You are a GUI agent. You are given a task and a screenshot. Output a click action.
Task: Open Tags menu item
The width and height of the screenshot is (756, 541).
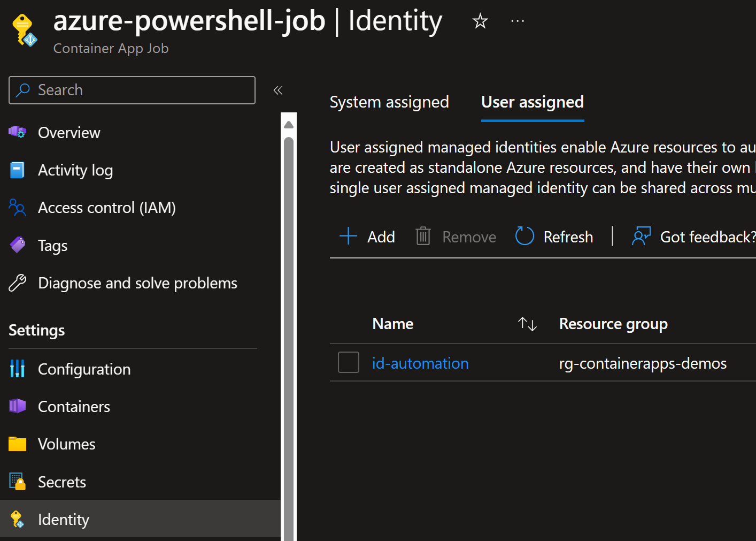[x=53, y=246]
